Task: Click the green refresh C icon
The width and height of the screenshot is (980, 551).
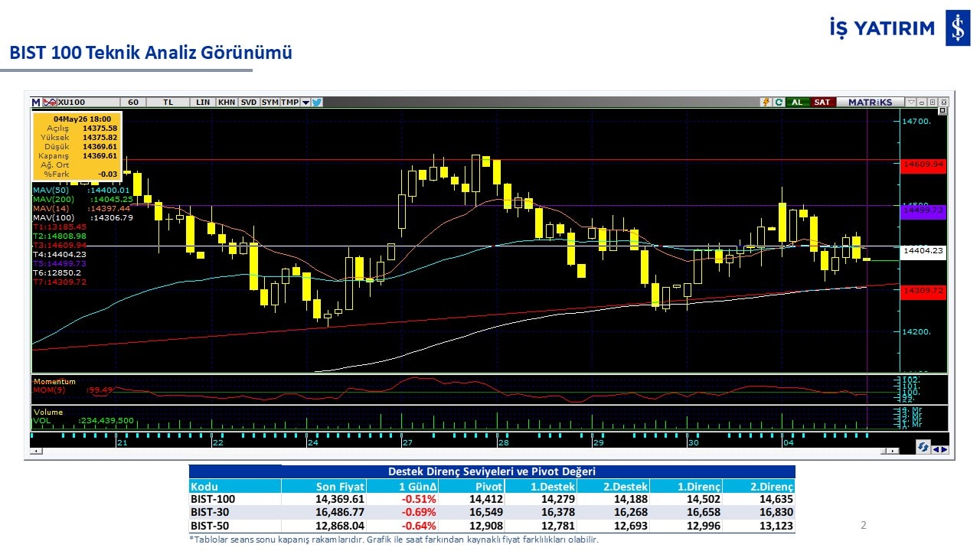Action: (x=779, y=102)
